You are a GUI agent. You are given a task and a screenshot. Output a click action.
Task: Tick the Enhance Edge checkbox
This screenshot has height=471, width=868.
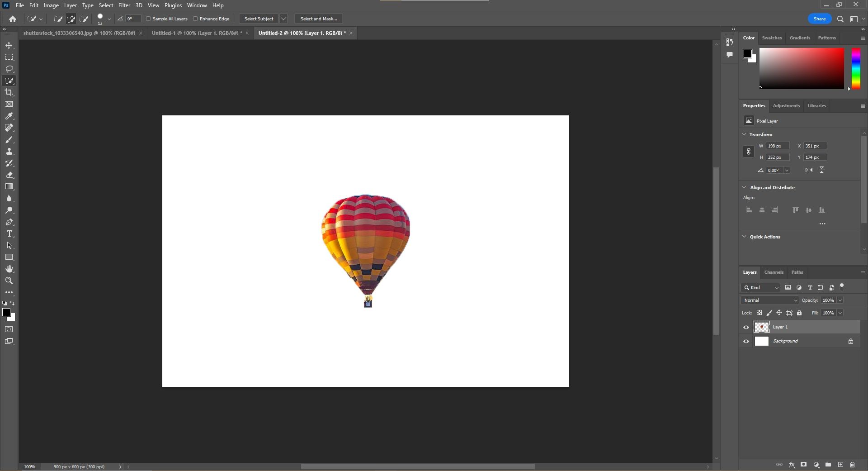[x=195, y=19]
